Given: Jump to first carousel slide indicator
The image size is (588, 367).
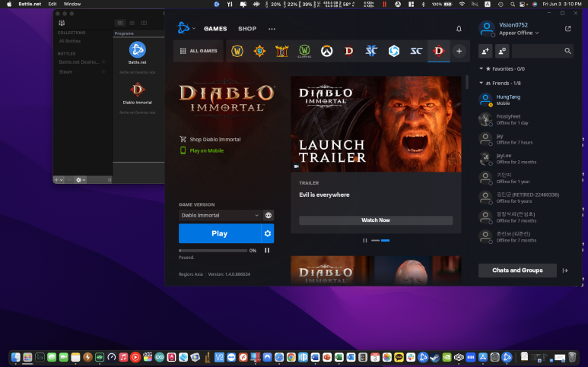Looking at the screenshot, I should pyautogui.click(x=375, y=240).
